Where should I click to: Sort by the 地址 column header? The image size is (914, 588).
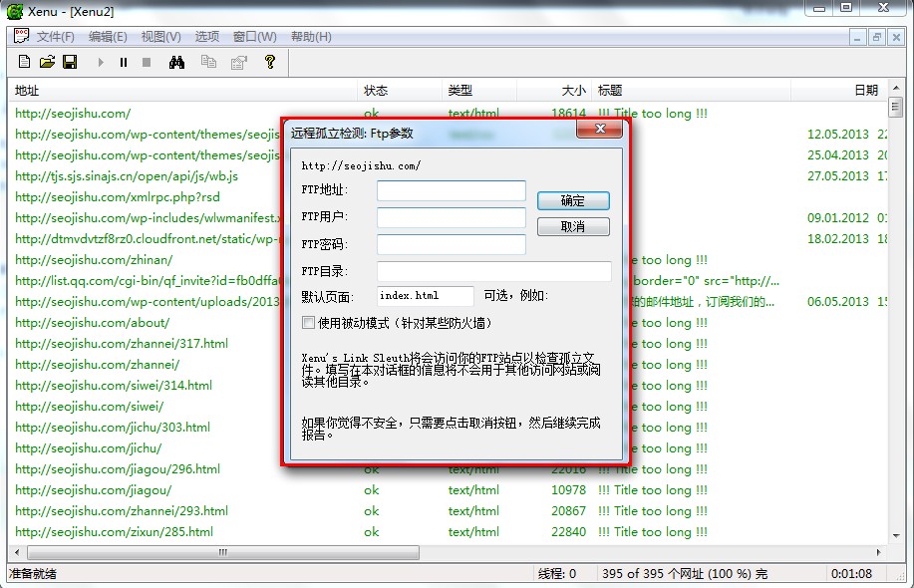tap(27, 91)
